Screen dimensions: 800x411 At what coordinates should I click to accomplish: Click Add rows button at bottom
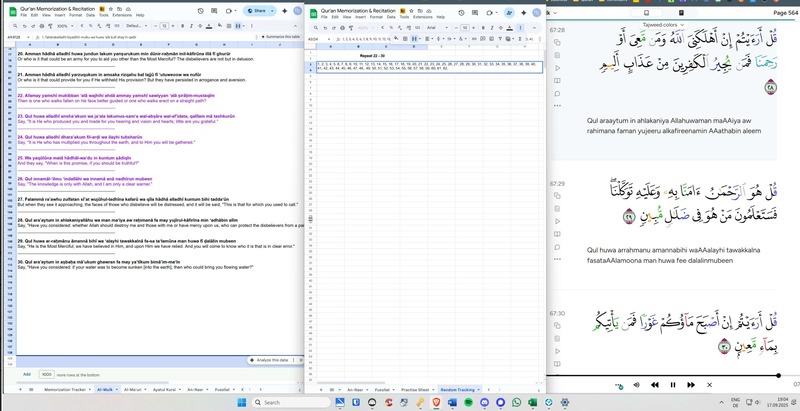[x=27, y=374]
